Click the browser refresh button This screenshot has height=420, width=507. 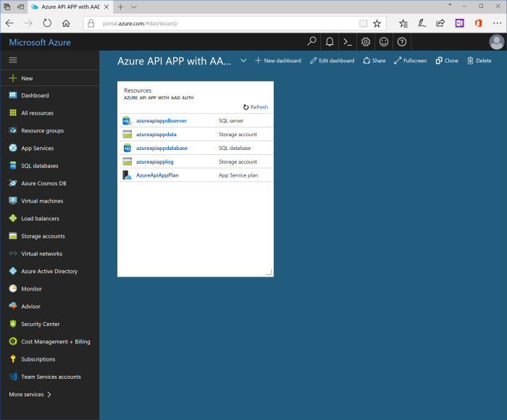coord(47,23)
